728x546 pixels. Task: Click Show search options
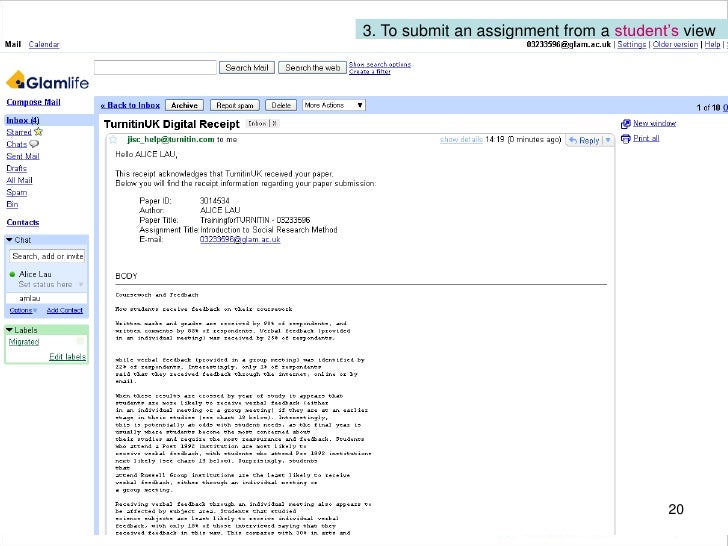click(380, 65)
